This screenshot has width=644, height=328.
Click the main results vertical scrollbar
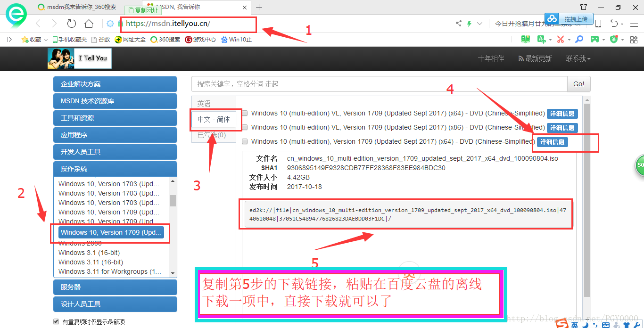coord(587,200)
